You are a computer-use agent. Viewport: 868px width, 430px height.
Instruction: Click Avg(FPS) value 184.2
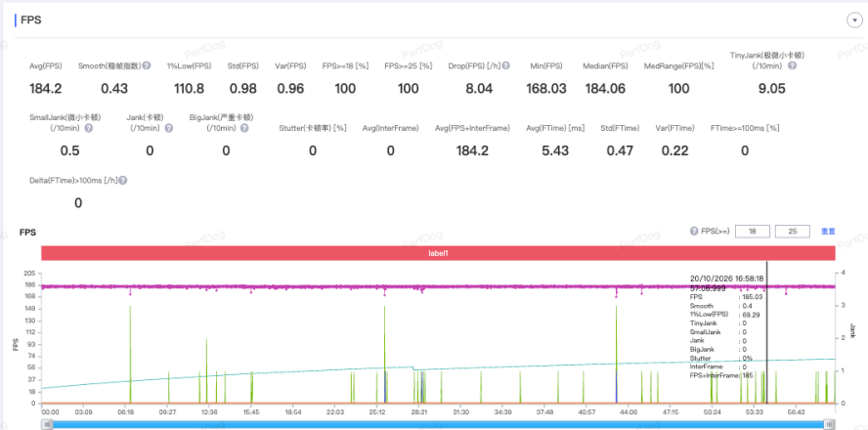click(x=45, y=89)
